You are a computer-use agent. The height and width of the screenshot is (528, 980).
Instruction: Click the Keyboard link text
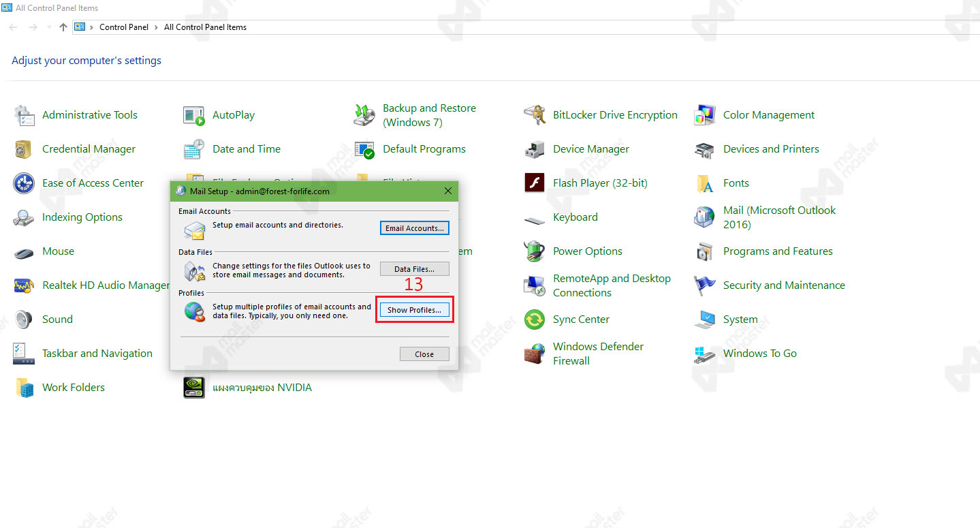575,217
